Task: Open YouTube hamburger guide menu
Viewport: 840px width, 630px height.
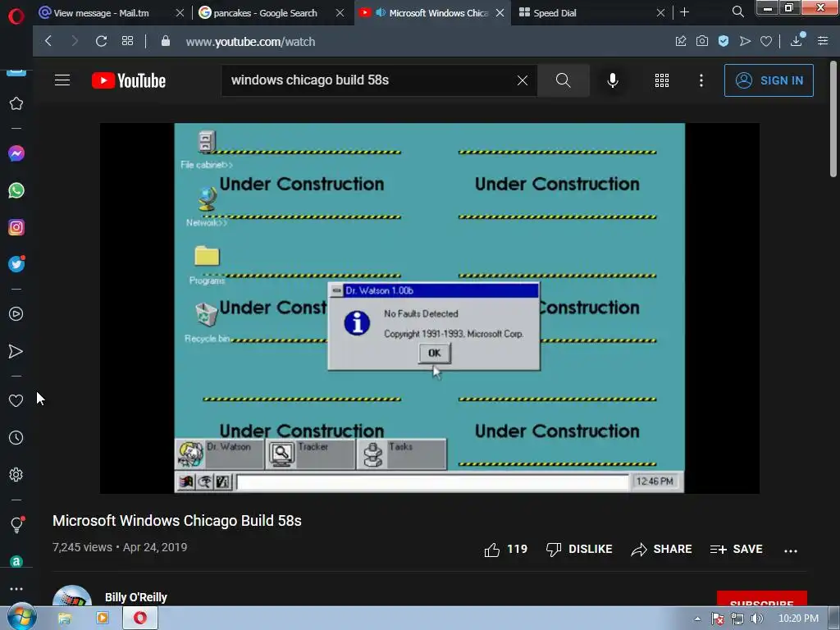Action: [x=62, y=80]
